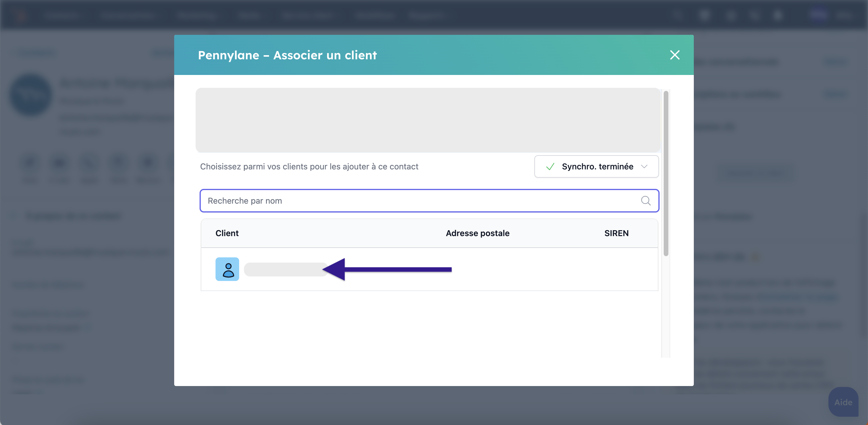
Task: Close the Pennylane Associer un client dialog
Action: pos(675,55)
